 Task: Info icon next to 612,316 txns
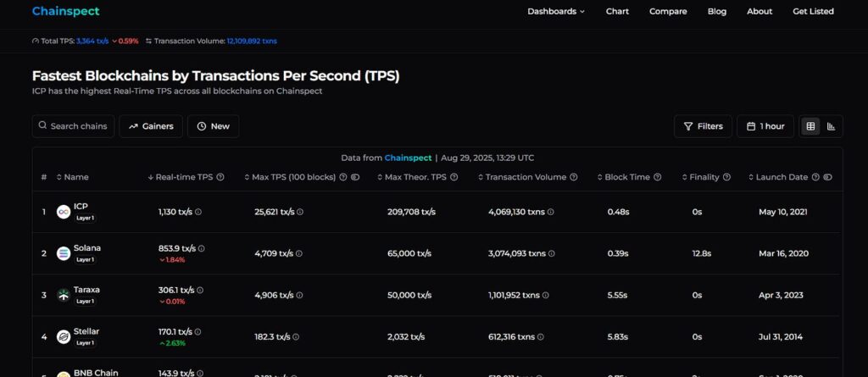pyautogui.click(x=540, y=336)
